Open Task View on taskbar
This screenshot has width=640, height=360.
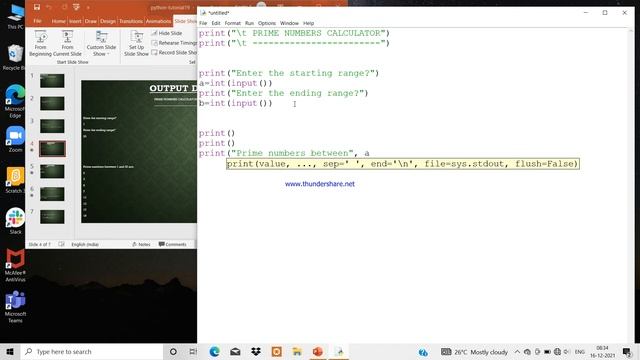click(193, 351)
